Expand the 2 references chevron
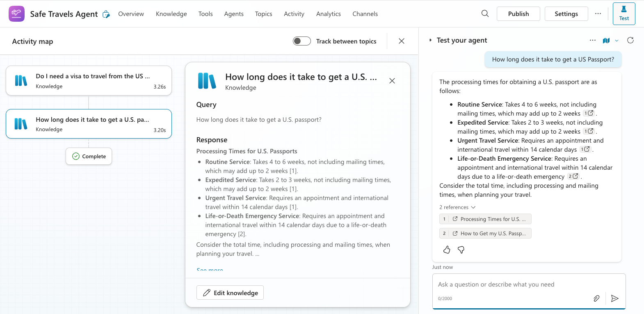Viewport: 644px width, 314px height. [473, 207]
